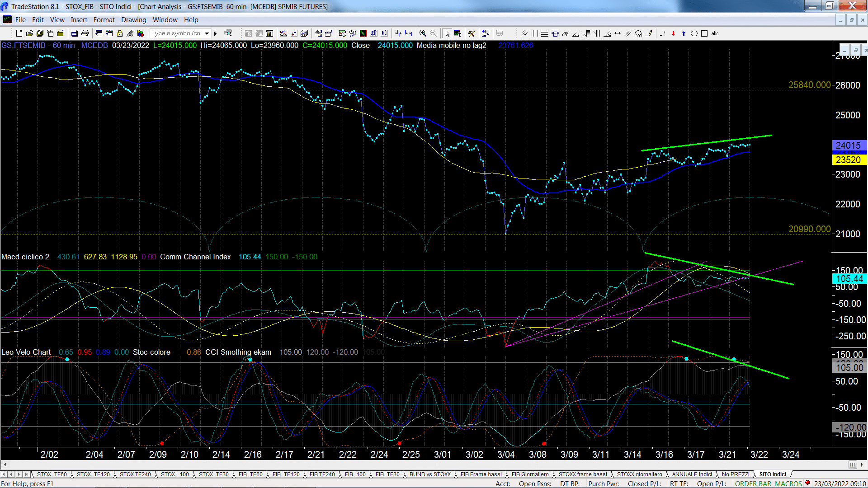Click the Print icon in toolbar
The image size is (868, 488).
pyautogui.click(x=85, y=33)
